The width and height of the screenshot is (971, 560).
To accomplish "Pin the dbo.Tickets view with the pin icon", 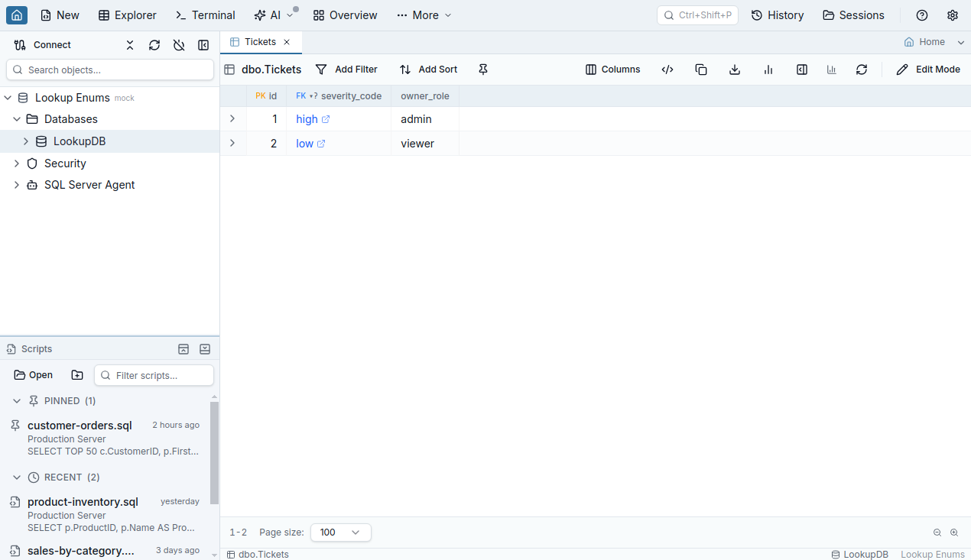I will pyautogui.click(x=483, y=70).
